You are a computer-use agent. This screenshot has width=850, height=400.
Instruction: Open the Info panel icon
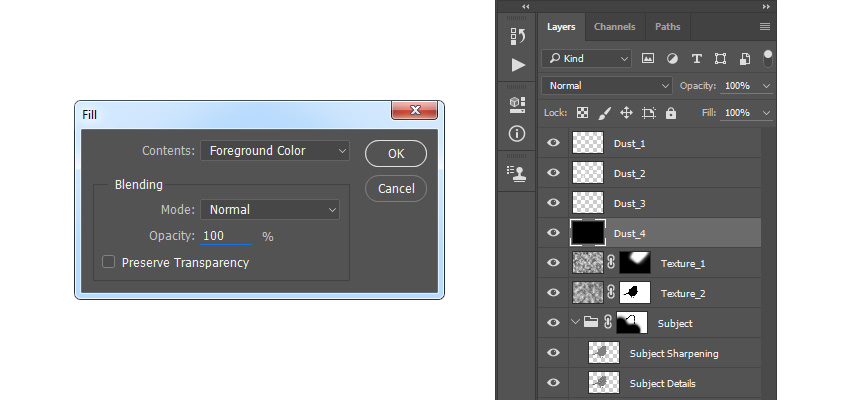click(517, 133)
